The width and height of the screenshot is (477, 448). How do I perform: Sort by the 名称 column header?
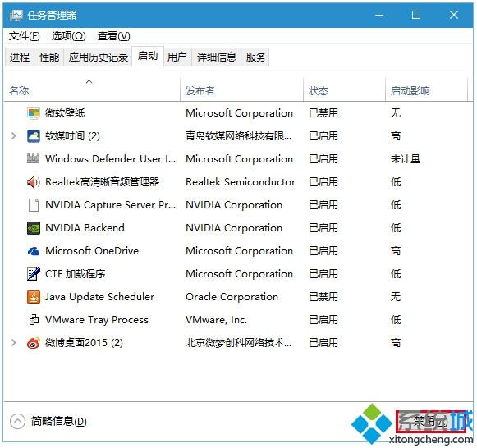coord(92,89)
